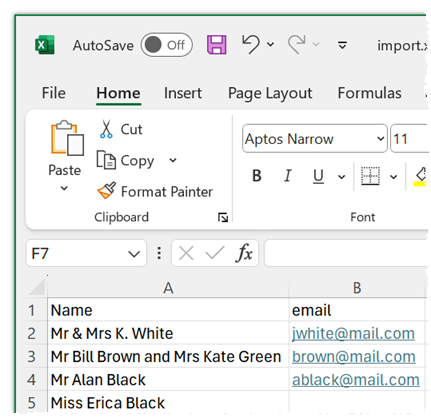Screen dimensions: 431x418
Task: Open the brown@mail.com link
Action: [x=354, y=357]
